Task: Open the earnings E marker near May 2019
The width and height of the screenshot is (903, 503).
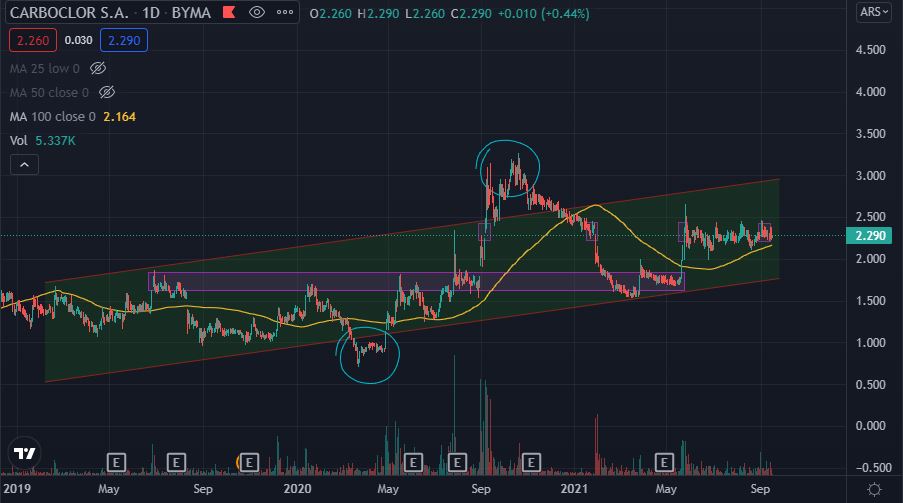Action: [116, 462]
